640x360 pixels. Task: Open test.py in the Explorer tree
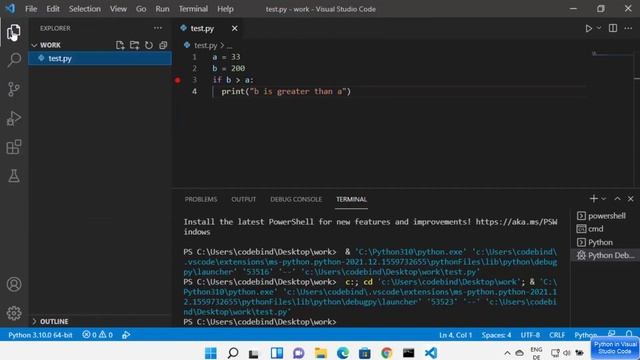pyautogui.click(x=100, y=58)
